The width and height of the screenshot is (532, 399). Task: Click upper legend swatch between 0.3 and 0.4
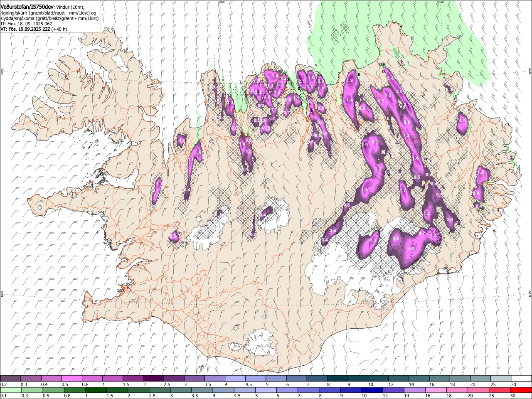(x=31, y=378)
